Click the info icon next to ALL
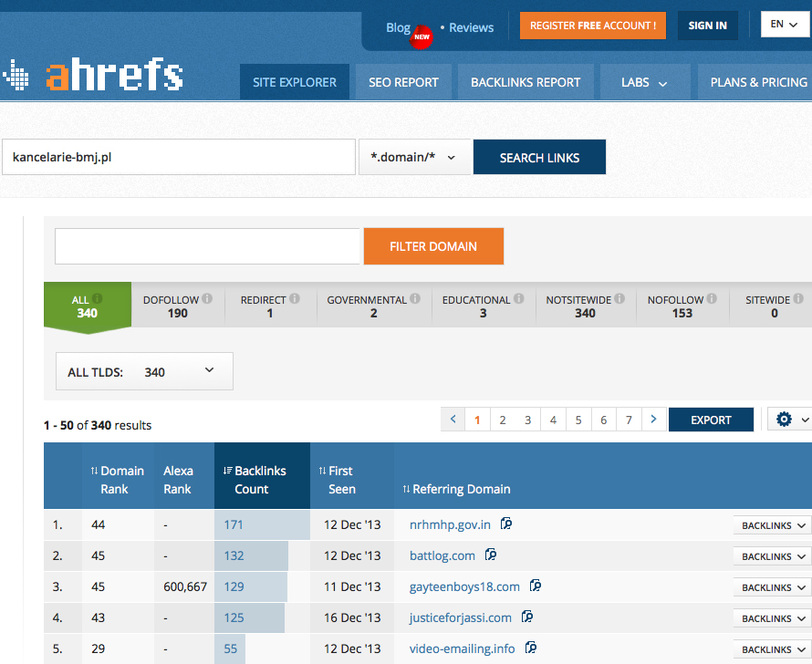This screenshot has height=664, width=812. click(x=97, y=298)
